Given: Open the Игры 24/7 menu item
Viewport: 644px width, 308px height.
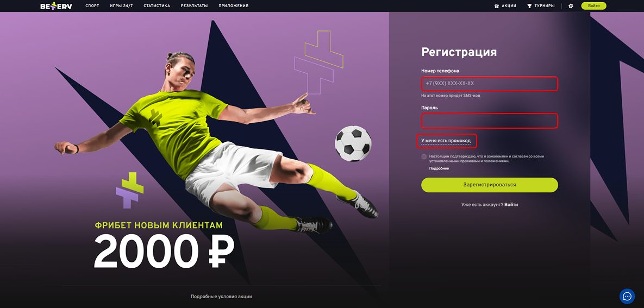Looking at the screenshot, I should (122, 6).
